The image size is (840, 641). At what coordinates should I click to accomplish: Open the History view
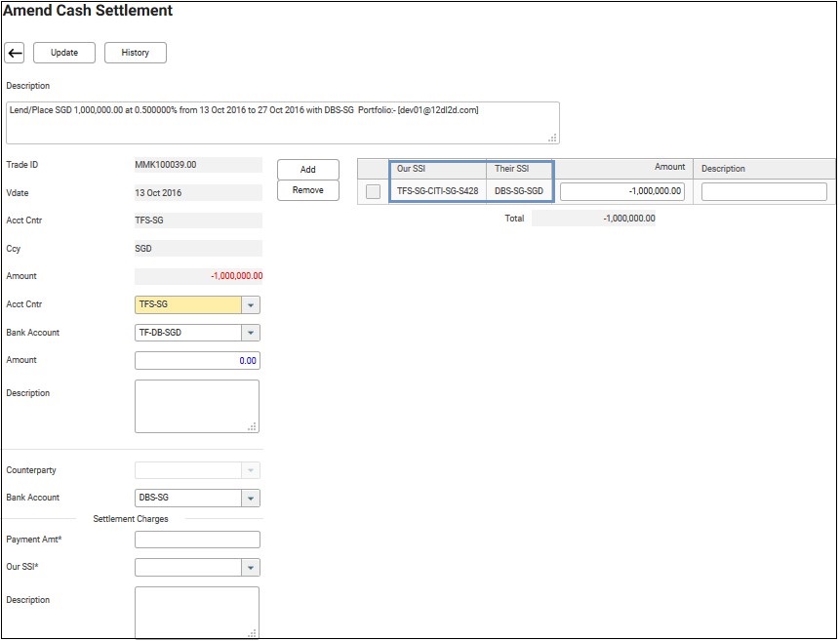(135, 53)
